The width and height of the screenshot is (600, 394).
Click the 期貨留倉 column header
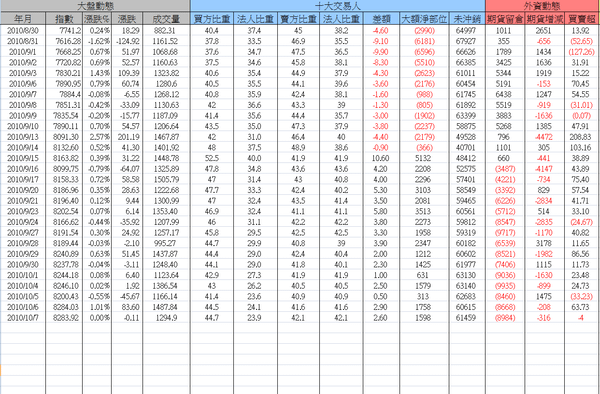[505, 18]
